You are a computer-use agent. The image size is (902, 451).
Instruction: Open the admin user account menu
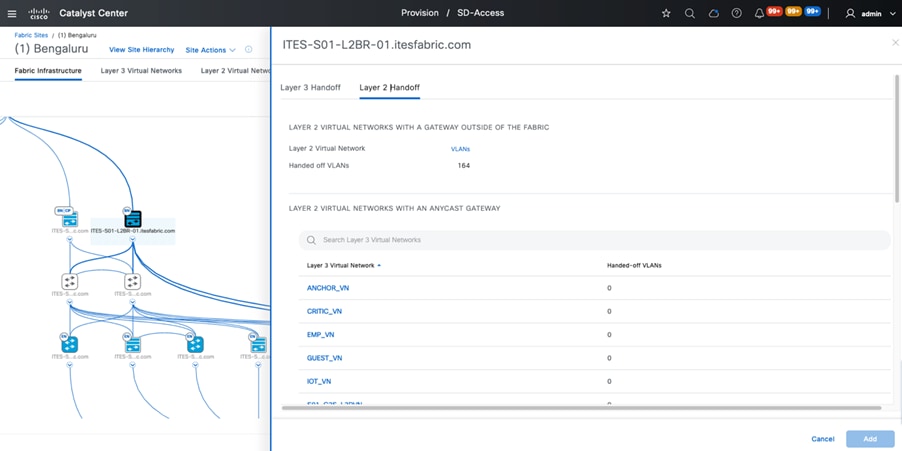871,13
